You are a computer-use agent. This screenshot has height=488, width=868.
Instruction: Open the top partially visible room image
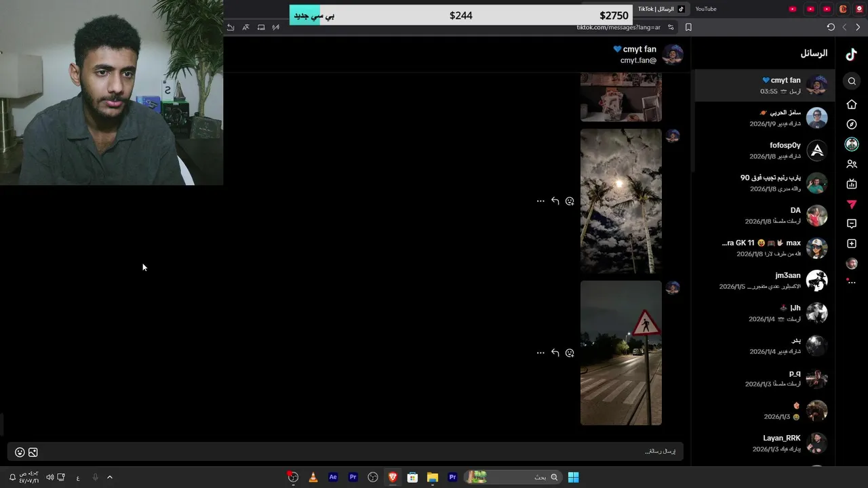(x=621, y=98)
